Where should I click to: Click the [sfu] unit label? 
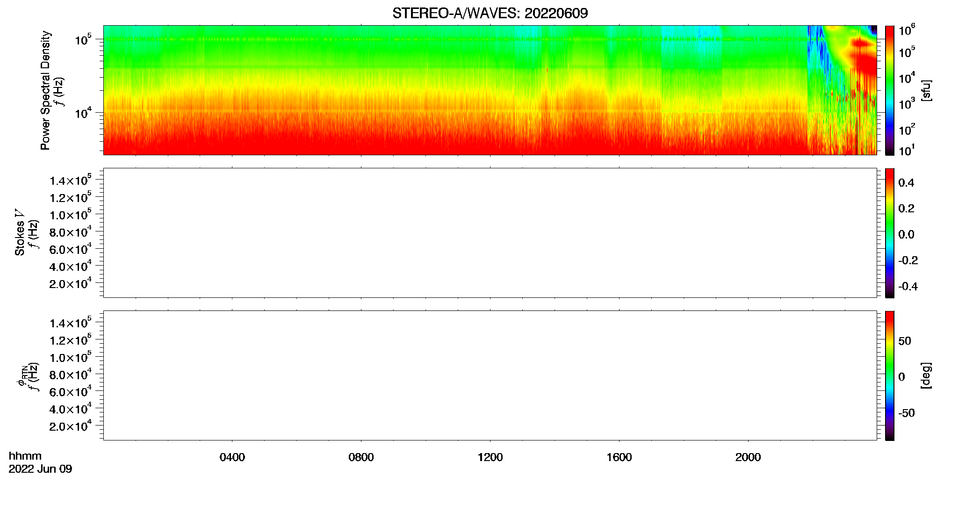[x=926, y=90]
